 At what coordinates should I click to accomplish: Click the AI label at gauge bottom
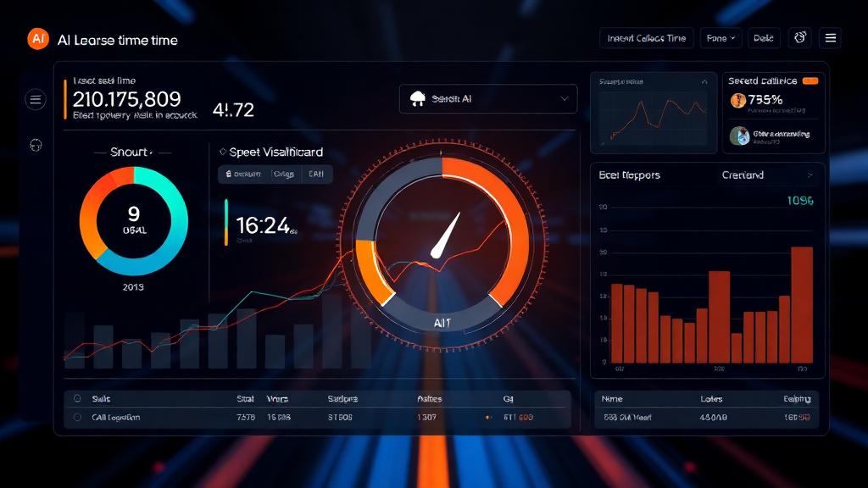(442, 323)
